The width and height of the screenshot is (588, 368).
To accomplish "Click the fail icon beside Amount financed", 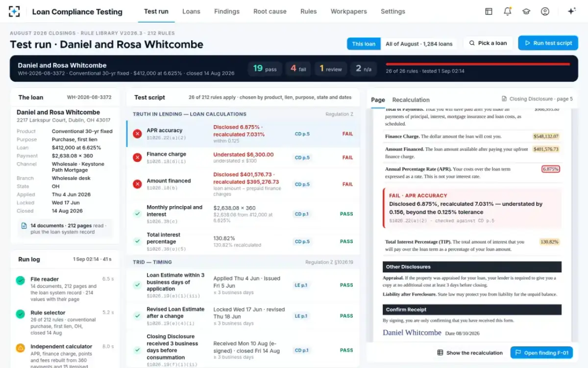I will [138, 184].
